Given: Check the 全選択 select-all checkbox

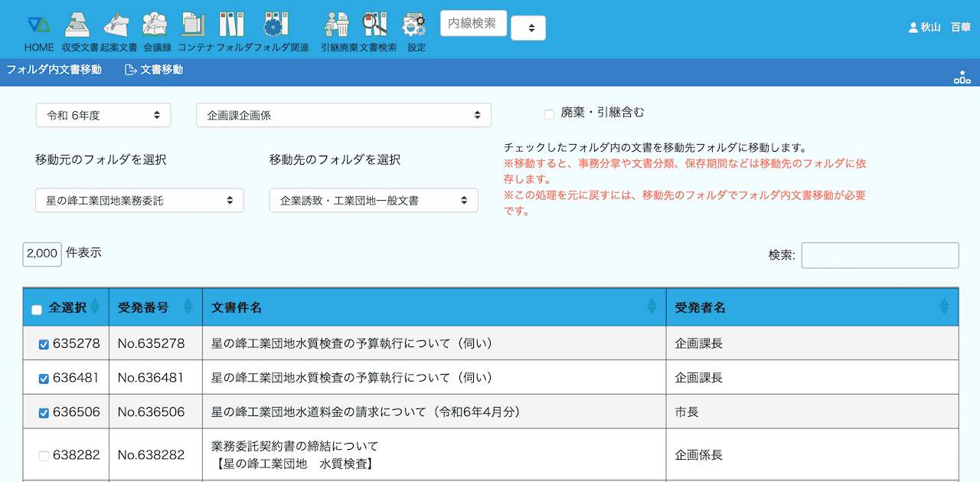Looking at the screenshot, I should pos(37,310).
